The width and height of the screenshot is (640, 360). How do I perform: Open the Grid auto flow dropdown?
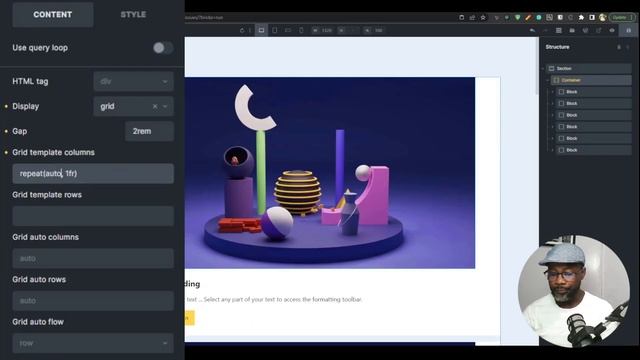tap(93, 343)
